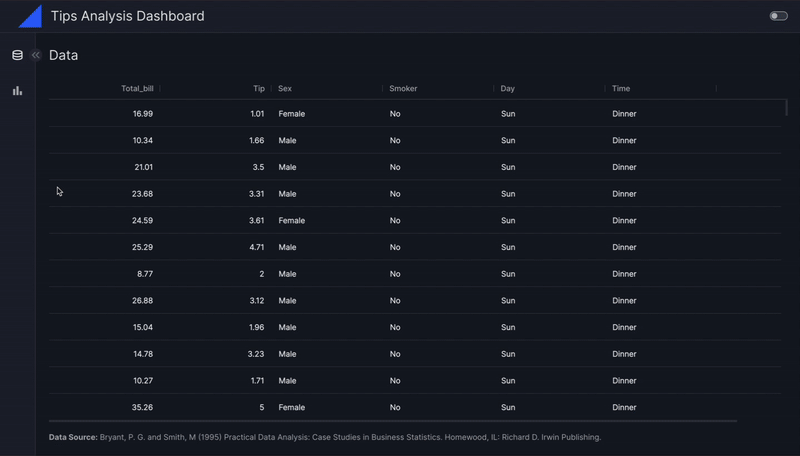Sort by Smoker column header
The image size is (800, 456).
pyautogui.click(x=403, y=89)
